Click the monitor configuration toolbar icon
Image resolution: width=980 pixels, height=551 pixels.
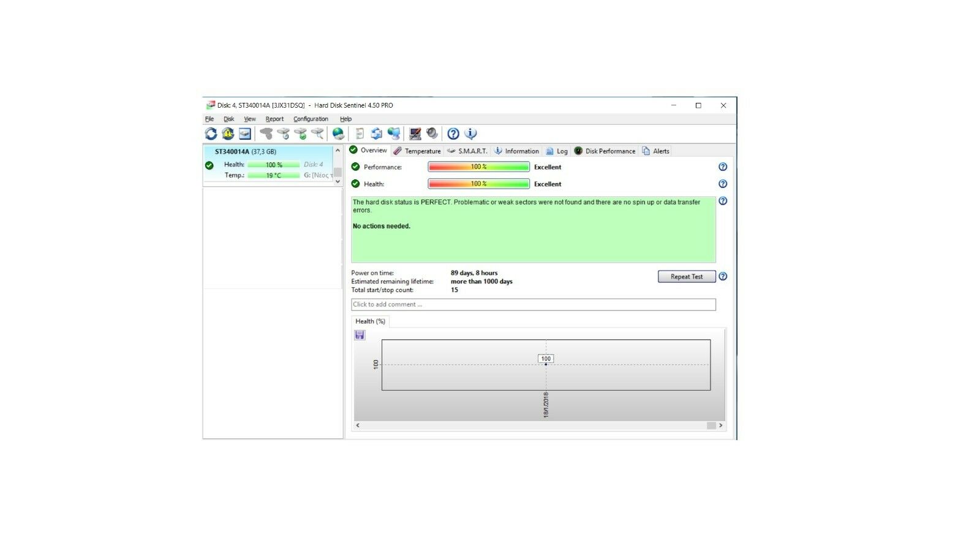tap(415, 133)
